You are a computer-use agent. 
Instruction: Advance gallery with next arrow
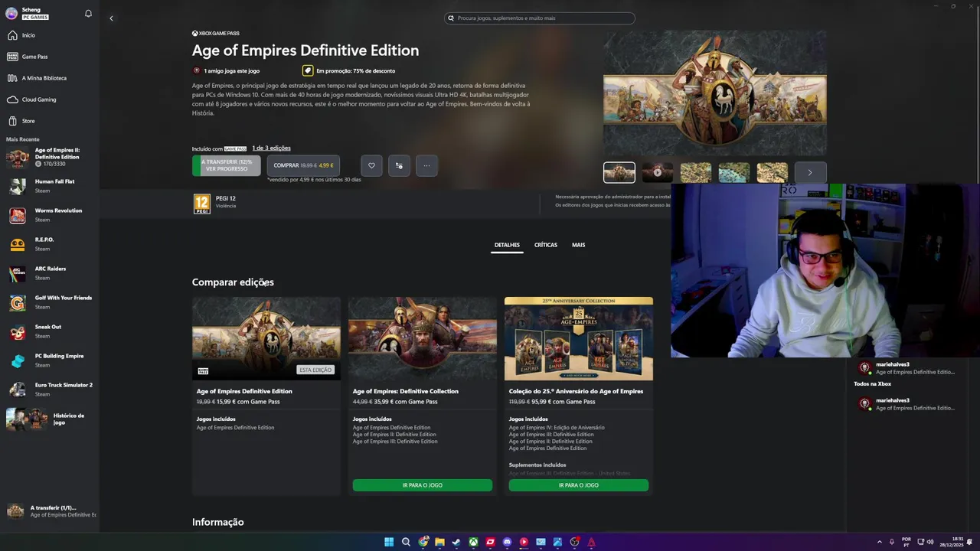[x=810, y=172]
